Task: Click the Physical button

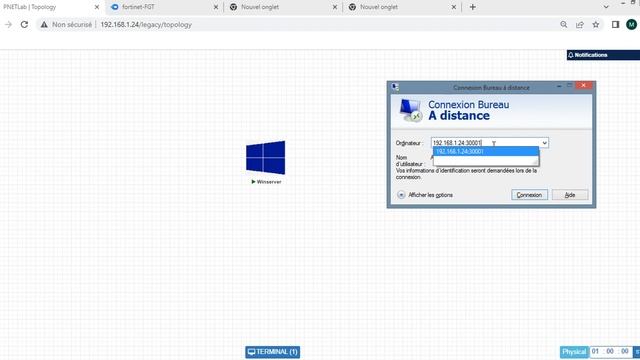Action: tap(574, 352)
